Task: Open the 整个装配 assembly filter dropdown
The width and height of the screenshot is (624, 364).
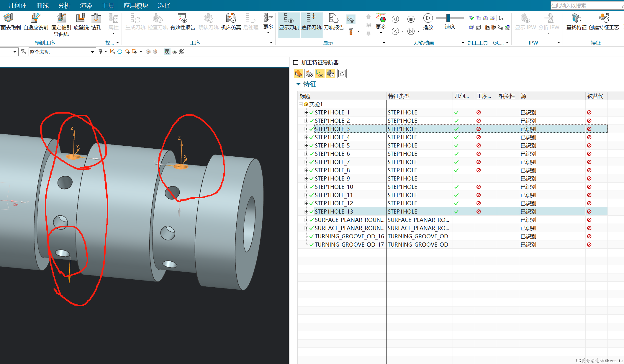Action: 62,52
